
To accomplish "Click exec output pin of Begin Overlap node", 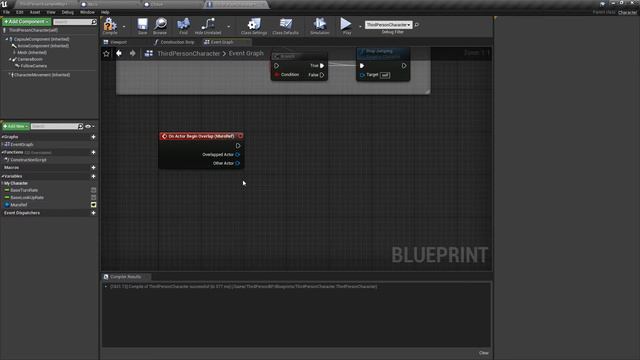I will [238, 146].
